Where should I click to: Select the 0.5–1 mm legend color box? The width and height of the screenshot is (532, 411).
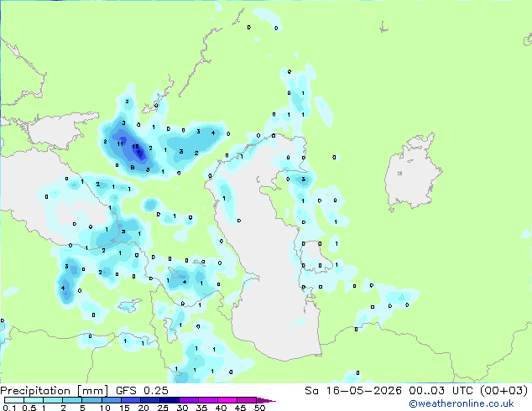pyautogui.click(x=34, y=400)
